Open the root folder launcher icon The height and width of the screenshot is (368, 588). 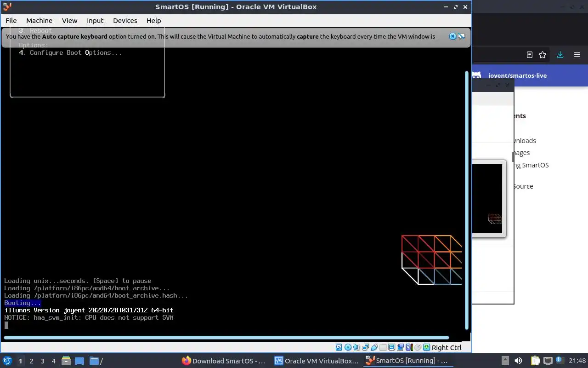click(96, 361)
